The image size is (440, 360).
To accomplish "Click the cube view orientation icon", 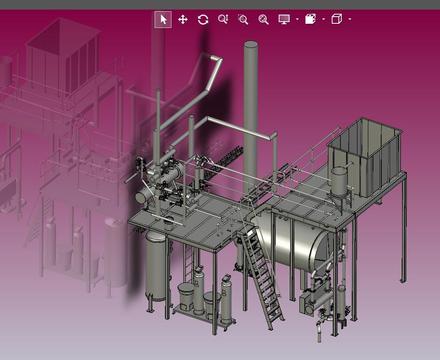I will (337, 19).
